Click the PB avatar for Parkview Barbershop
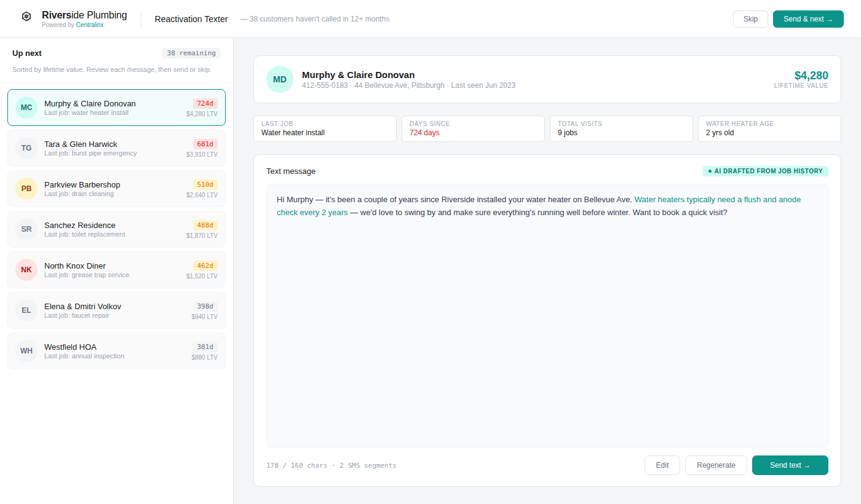 (x=26, y=189)
